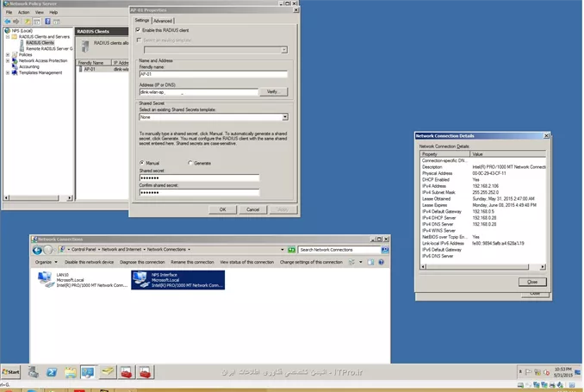Click the Friendly name input field
Viewport: 584px width, 392px height.
pyautogui.click(x=213, y=74)
